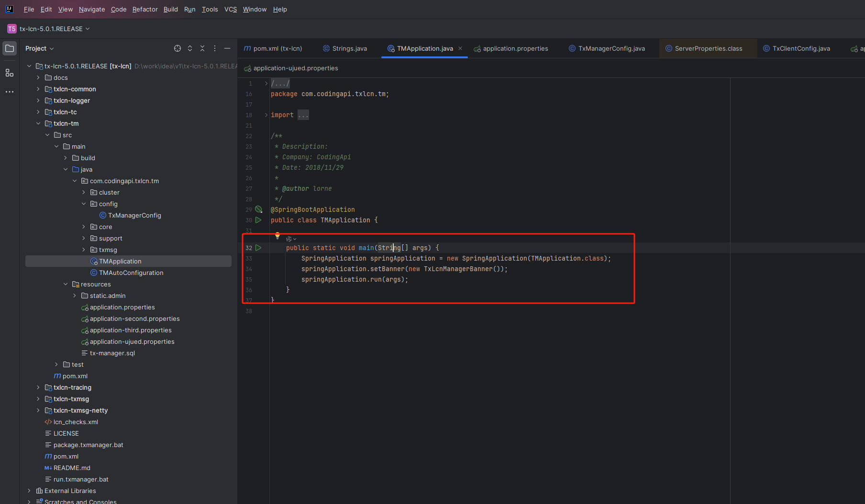The image size is (865, 504).
Task: Select application-ujued.properties in project tree
Action: (x=132, y=341)
